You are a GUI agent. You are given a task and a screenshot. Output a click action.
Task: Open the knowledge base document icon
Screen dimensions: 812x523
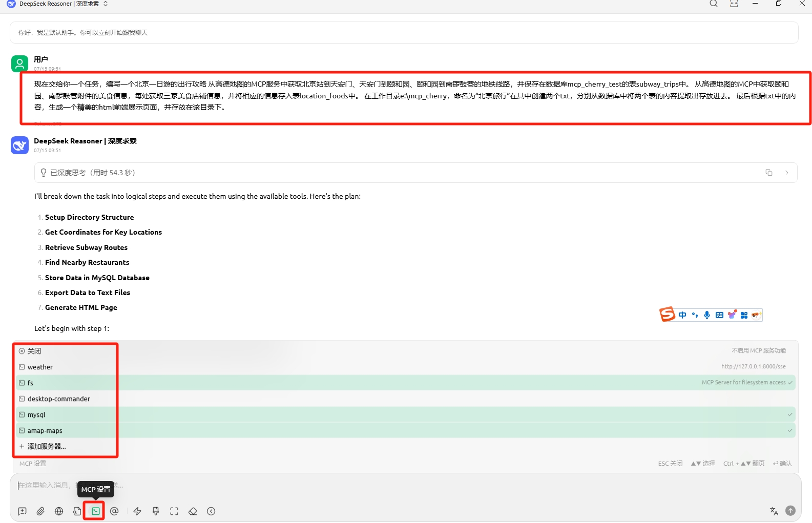77,511
